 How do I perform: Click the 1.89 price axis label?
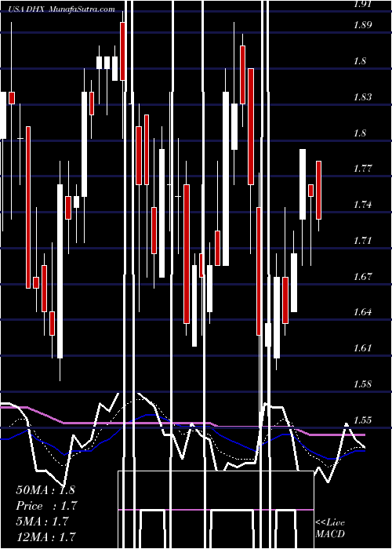click(x=362, y=25)
